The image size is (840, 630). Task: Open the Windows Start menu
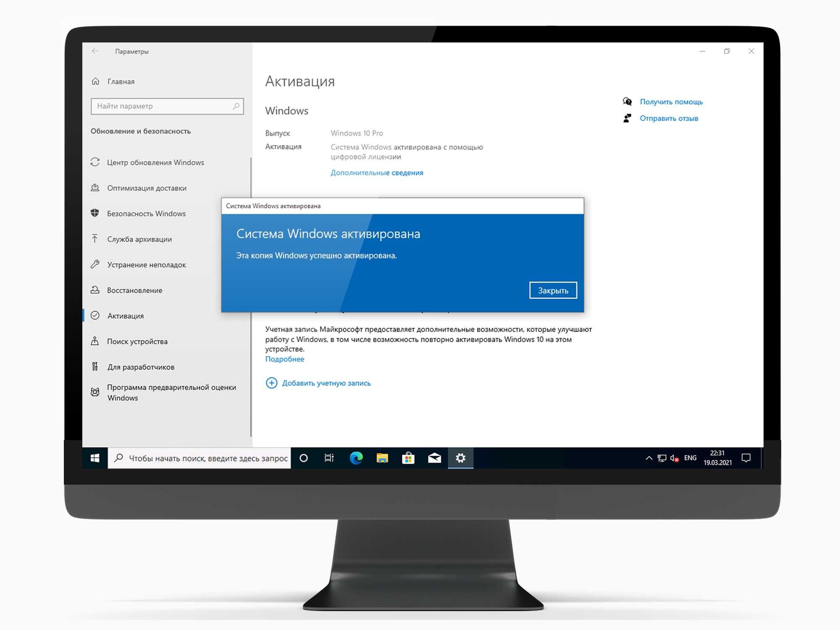click(95, 458)
